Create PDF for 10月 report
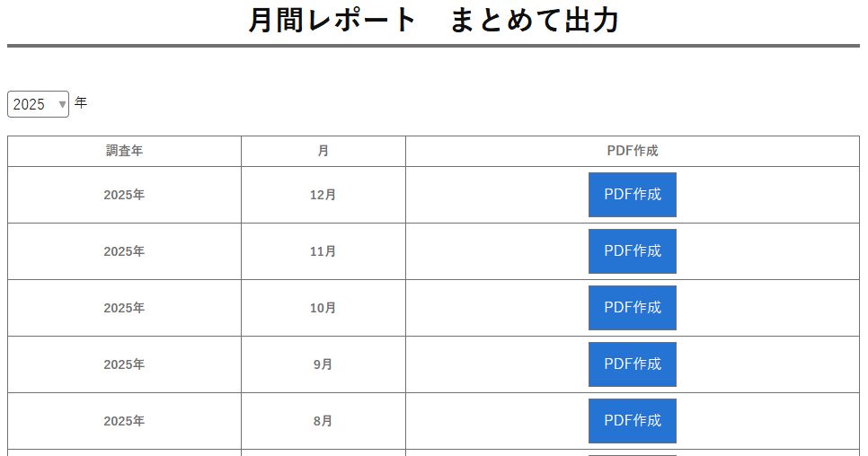The image size is (868, 456). click(632, 308)
